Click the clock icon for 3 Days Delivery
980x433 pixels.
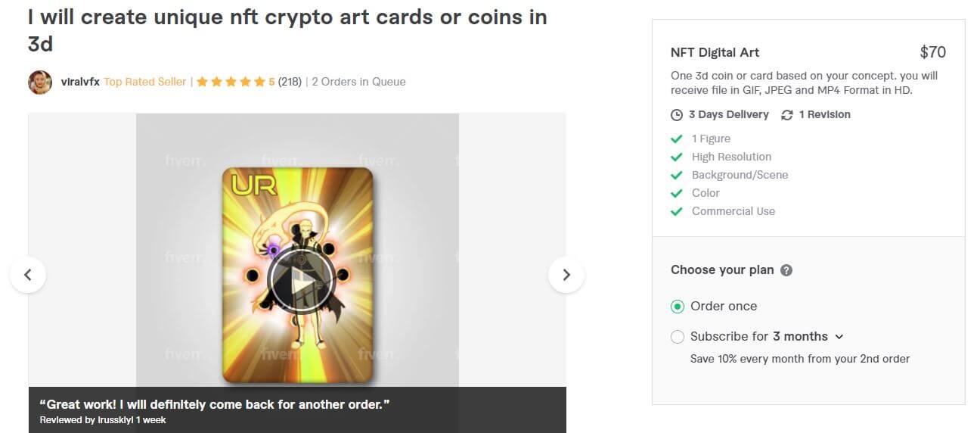coord(677,115)
